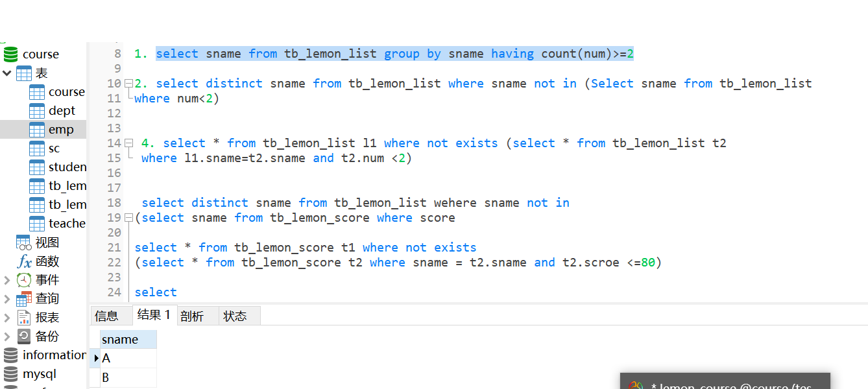Switch to the 信息 tab
Screen dimensions: 868x389
[x=106, y=316]
